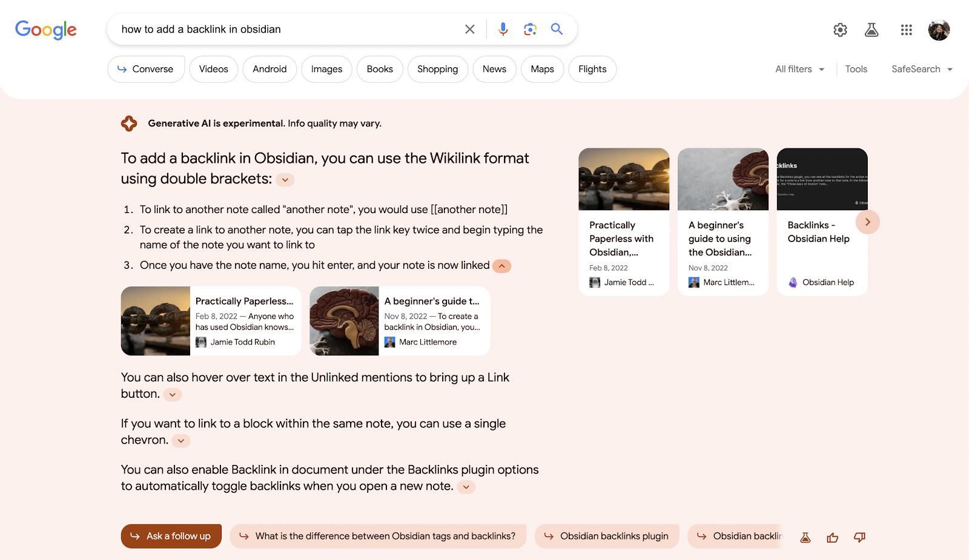Screen dimensions: 969x560
Task: Select the Converse filter chip
Action: click(146, 69)
